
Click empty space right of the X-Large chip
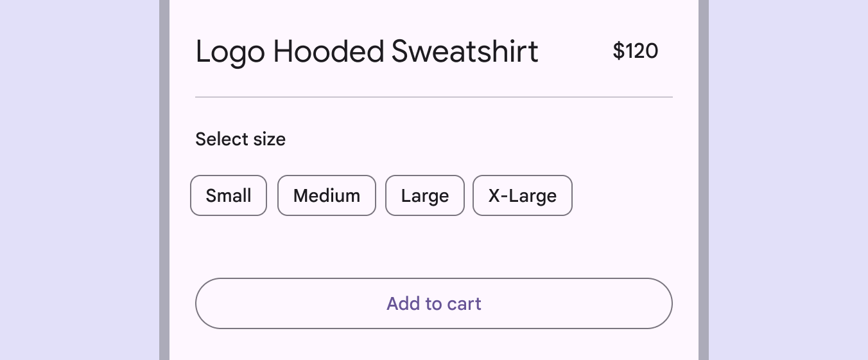(x=623, y=195)
